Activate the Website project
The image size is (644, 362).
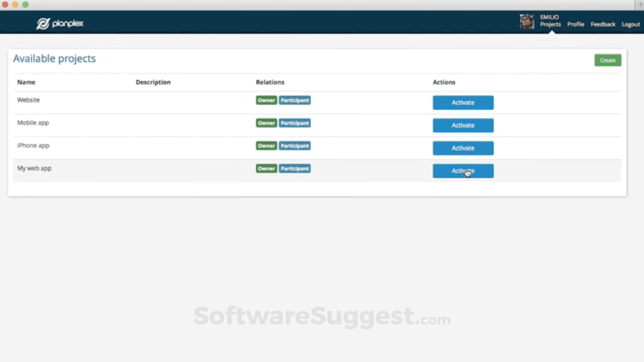(463, 103)
